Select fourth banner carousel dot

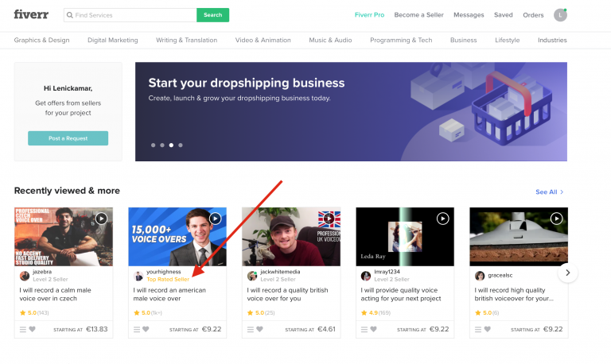click(181, 145)
